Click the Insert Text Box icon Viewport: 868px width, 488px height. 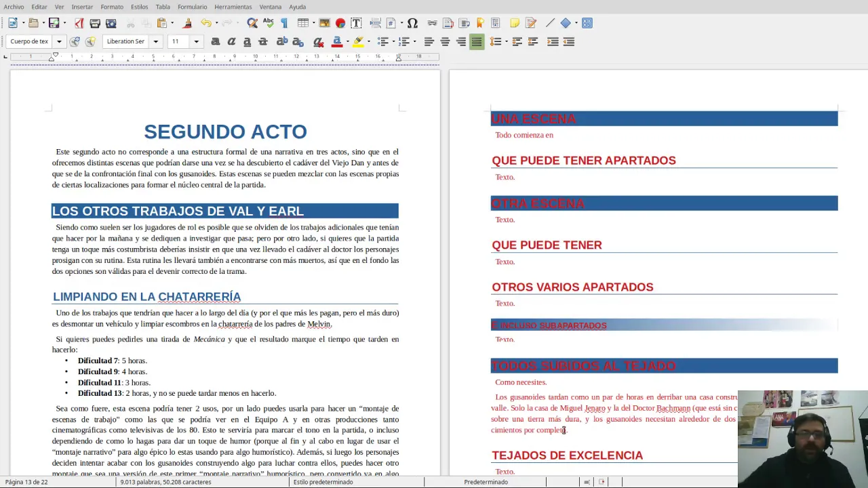pos(356,23)
